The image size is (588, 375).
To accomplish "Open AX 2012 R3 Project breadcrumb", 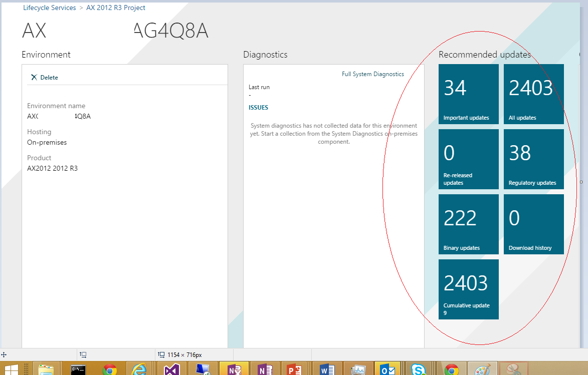I will tap(116, 8).
